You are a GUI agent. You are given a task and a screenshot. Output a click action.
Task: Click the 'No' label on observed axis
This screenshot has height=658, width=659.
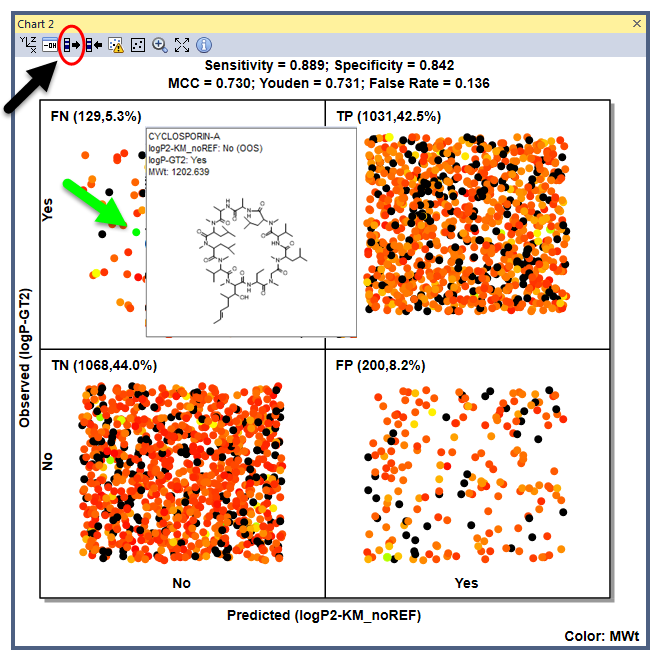coord(47,461)
